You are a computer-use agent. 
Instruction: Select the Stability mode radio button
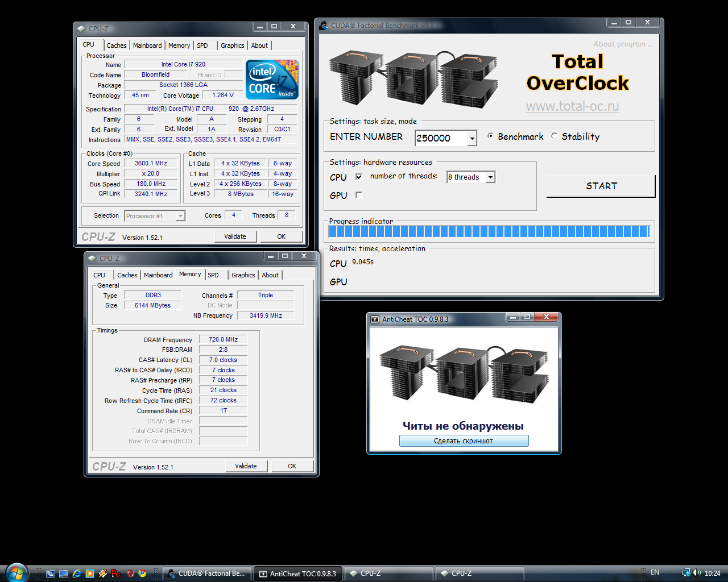[x=554, y=136]
